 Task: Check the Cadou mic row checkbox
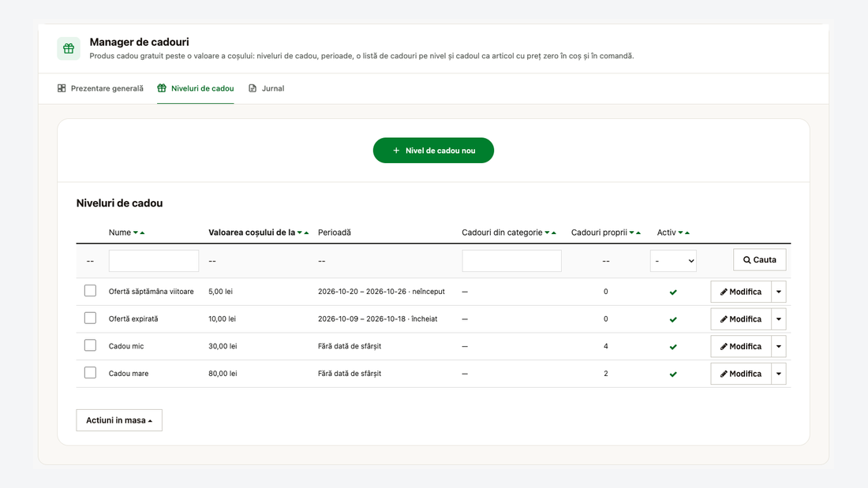click(90, 345)
